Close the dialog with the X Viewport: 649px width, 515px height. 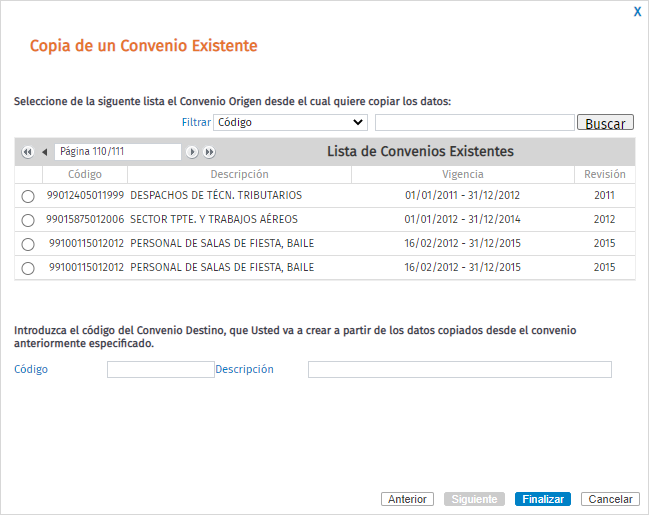637,12
